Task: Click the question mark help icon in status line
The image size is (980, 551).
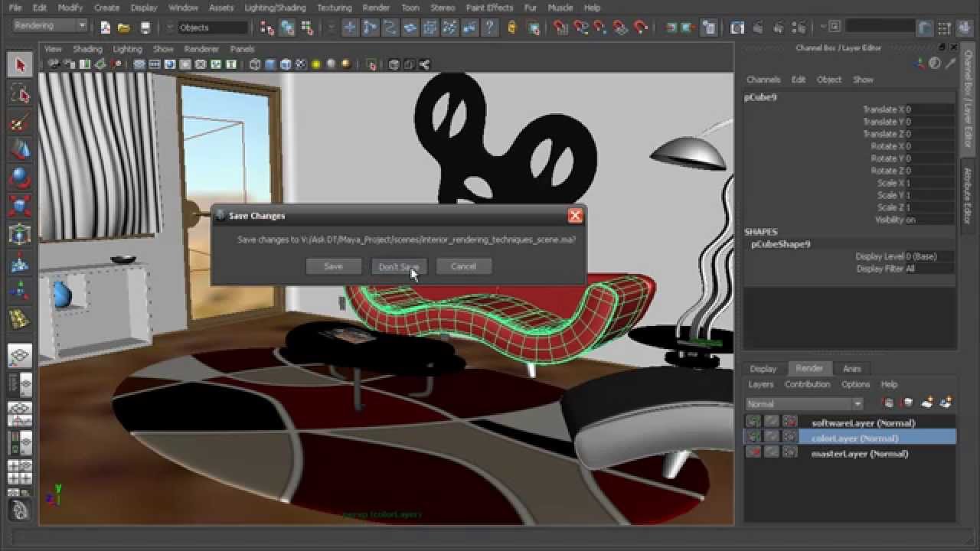Action: click(x=489, y=28)
